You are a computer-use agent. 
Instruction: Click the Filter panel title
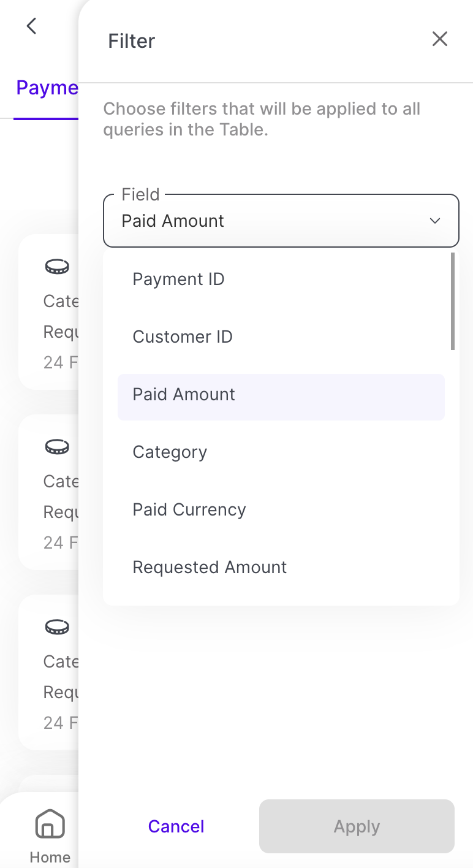[132, 41]
